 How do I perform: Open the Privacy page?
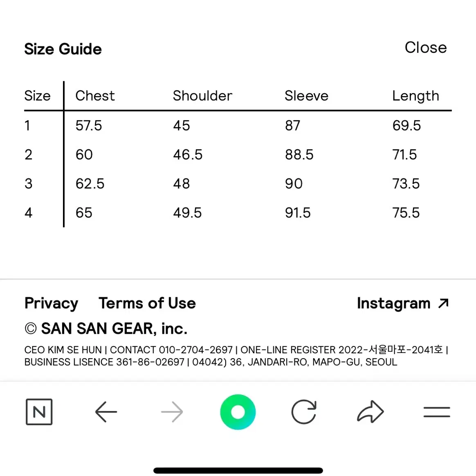[51, 303]
